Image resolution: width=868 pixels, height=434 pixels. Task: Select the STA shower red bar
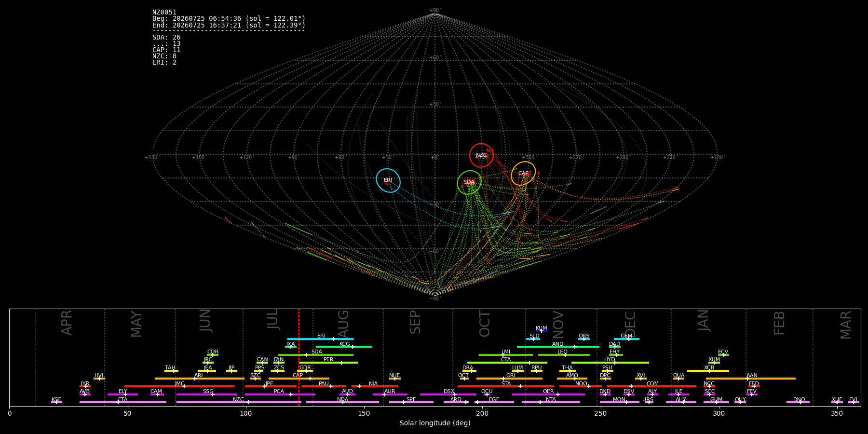tap(506, 386)
